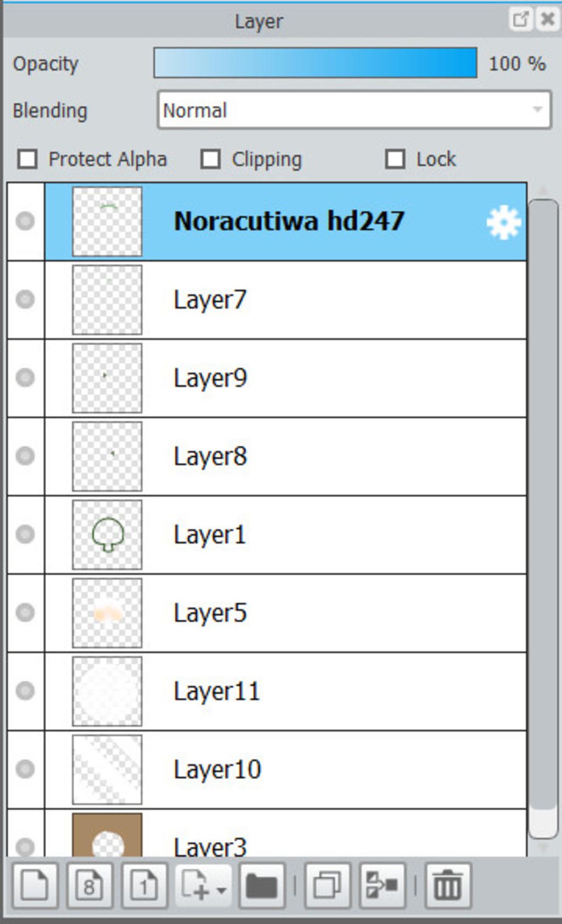Toggle visibility of Layer7
Viewport: 562px width, 924px height.
point(25,300)
